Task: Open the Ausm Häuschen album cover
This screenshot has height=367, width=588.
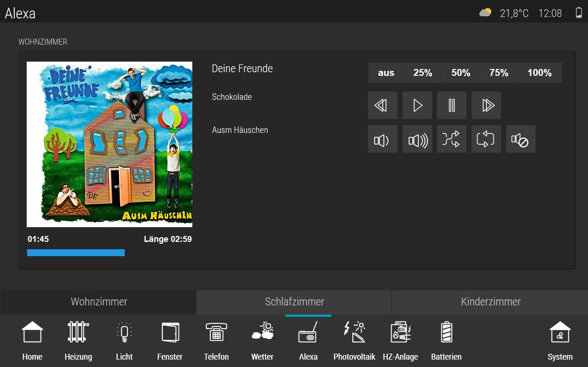Action: (110, 144)
